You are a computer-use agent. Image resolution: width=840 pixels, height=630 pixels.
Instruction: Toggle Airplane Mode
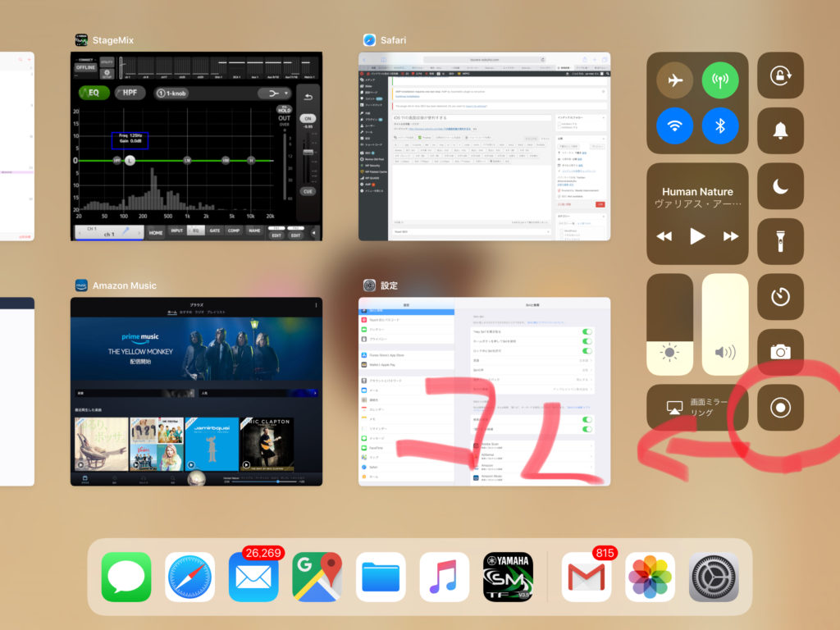674,80
